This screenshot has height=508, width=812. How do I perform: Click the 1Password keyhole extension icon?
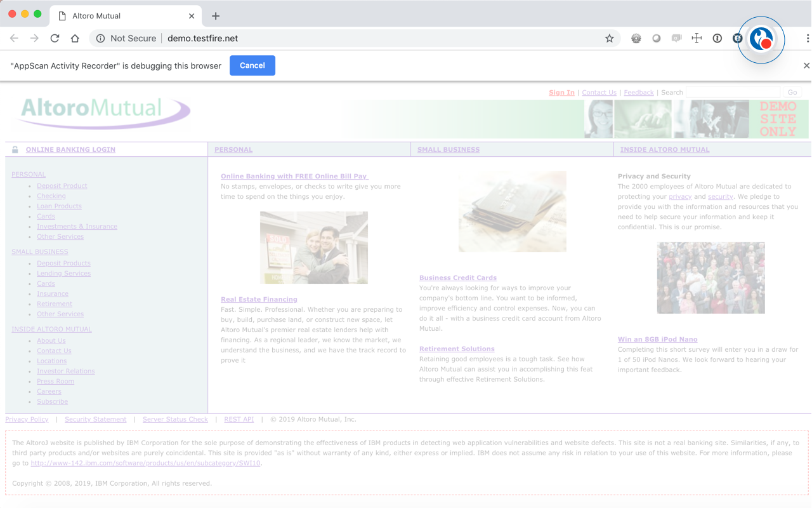[x=717, y=38]
